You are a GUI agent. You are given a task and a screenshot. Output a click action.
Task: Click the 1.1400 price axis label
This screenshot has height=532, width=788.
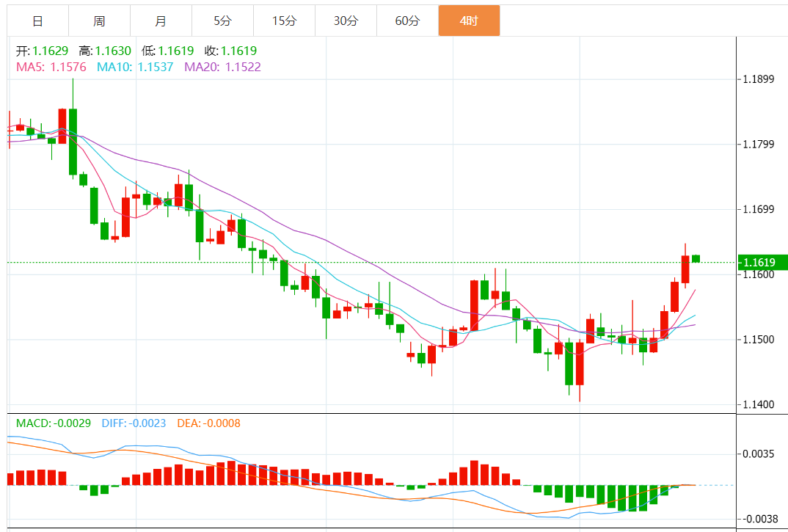[759, 405]
